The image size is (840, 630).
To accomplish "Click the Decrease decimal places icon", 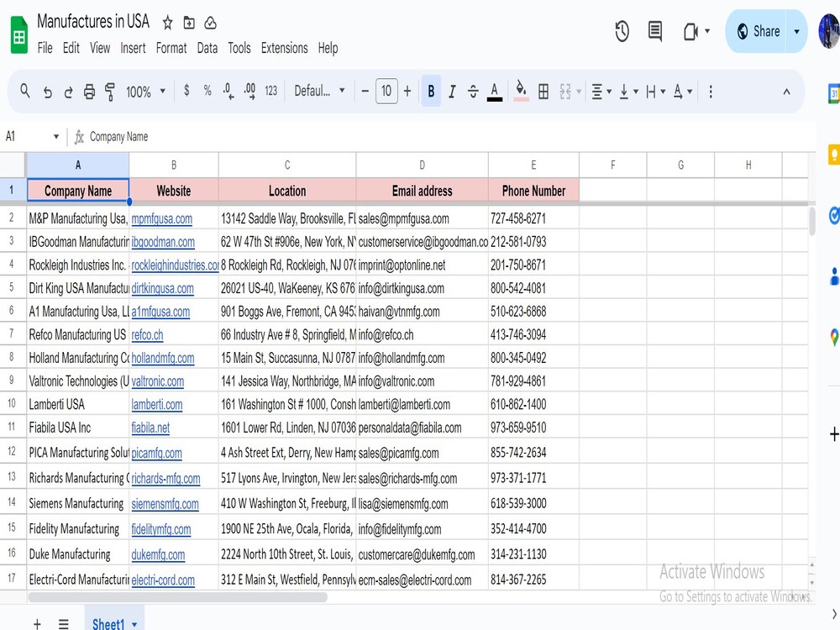I will click(227, 91).
